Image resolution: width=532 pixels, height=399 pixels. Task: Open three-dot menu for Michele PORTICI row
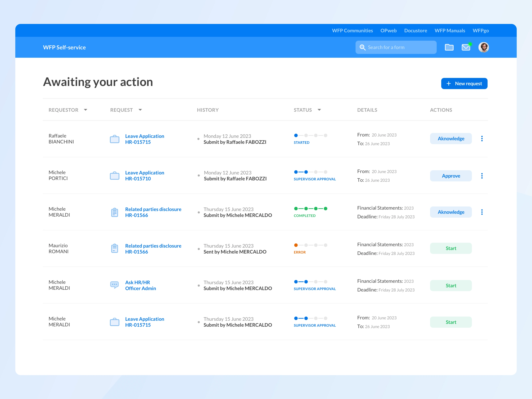pos(482,176)
